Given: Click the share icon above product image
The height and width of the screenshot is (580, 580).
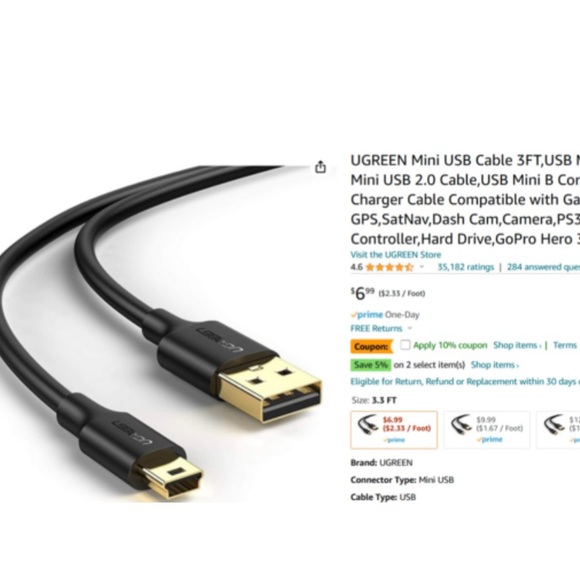Looking at the screenshot, I should point(320,167).
